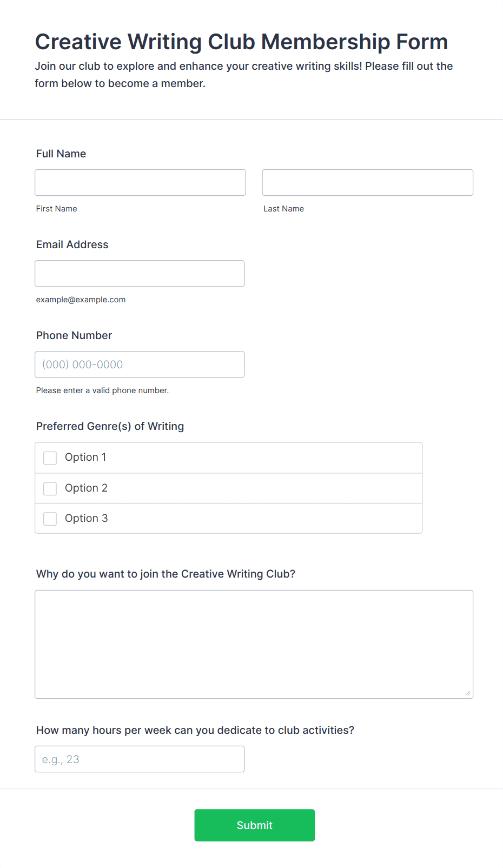Tick the Option 1 checkbox
The height and width of the screenshot is (868, 503).
[50, 458]
